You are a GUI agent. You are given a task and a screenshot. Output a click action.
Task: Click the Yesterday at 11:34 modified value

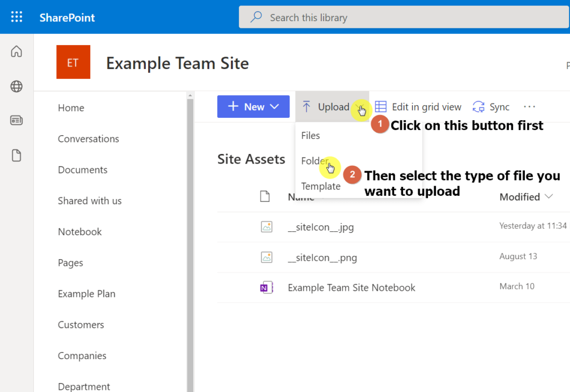click(533, 226)
